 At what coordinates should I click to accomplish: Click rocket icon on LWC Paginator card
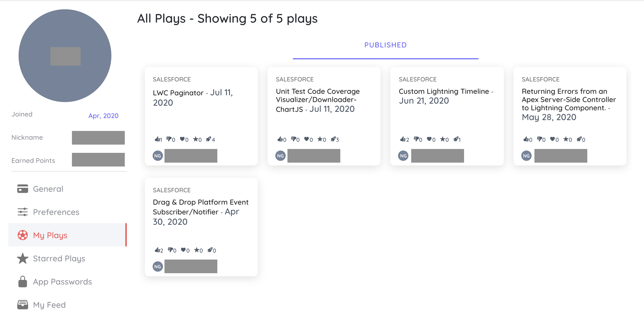click(x=209, y=139)
